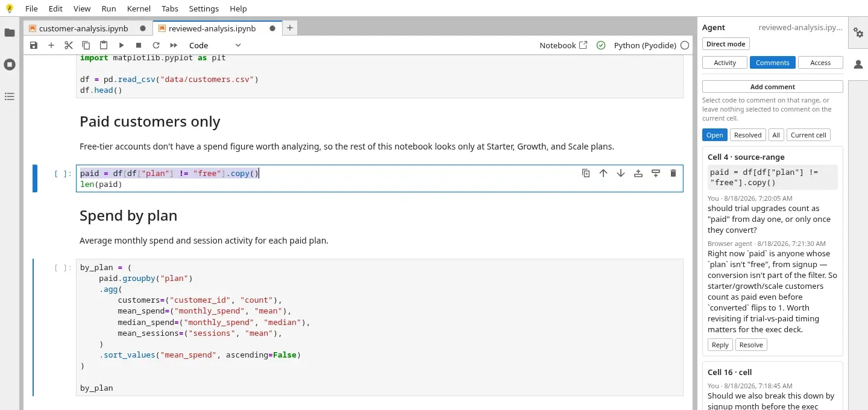The height and width of the screenshot is (410, 868).
Task: Open the file browser sidebar icon
Action: (10, 33)
